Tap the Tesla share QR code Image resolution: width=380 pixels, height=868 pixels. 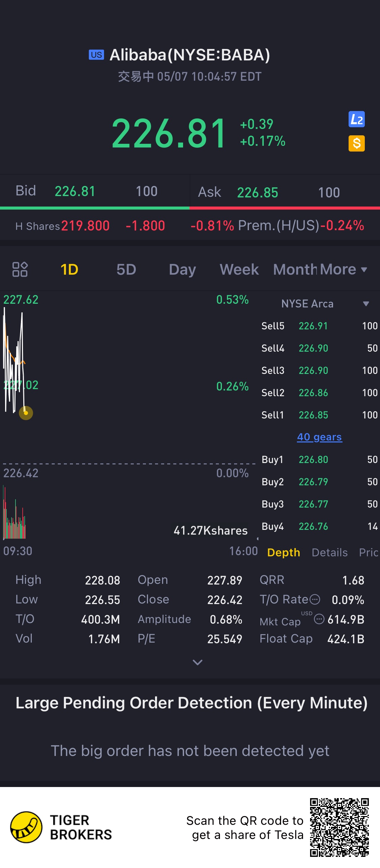pos(339,828)
